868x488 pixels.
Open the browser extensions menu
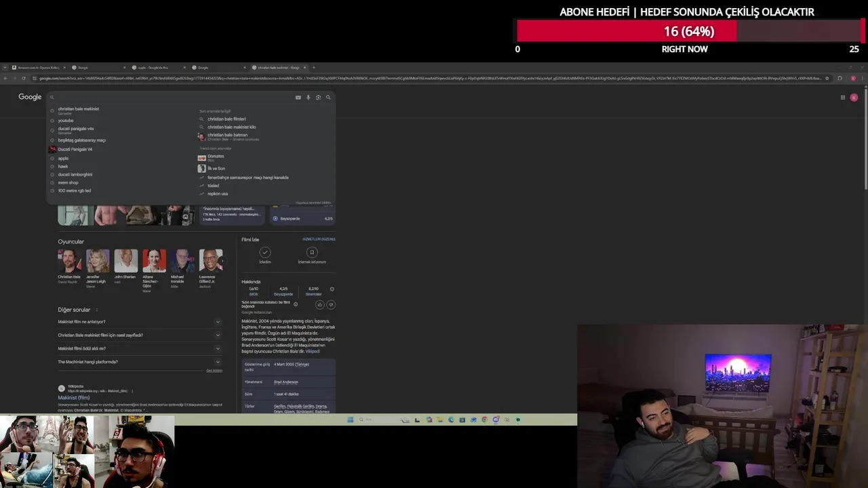840,78
